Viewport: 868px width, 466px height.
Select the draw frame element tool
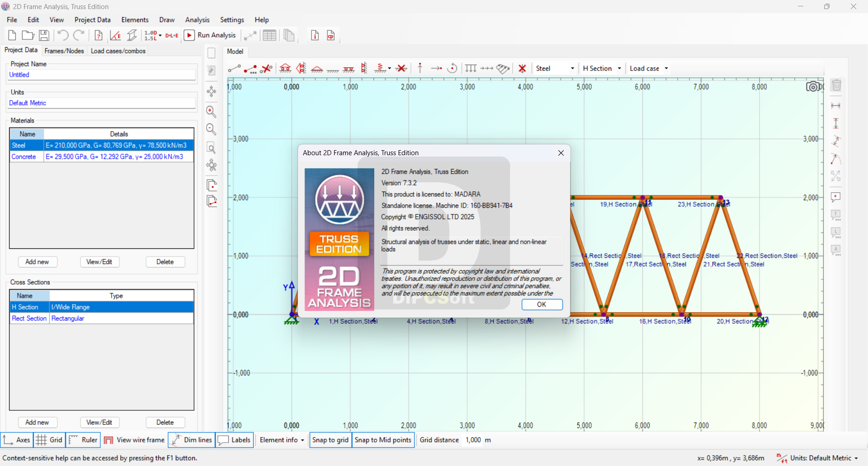(234, 68)
